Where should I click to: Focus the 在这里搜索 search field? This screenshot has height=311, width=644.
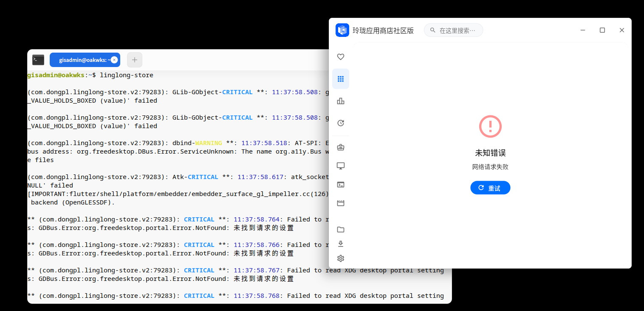pos(453,30)
